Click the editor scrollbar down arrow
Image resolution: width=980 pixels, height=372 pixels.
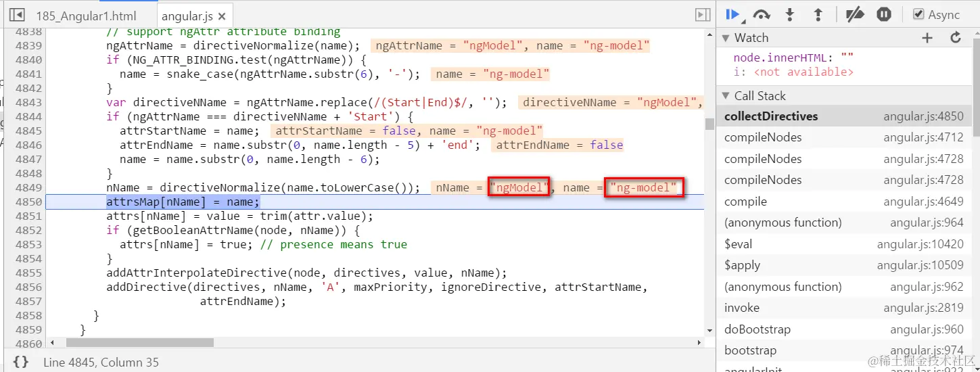(709, 331)
